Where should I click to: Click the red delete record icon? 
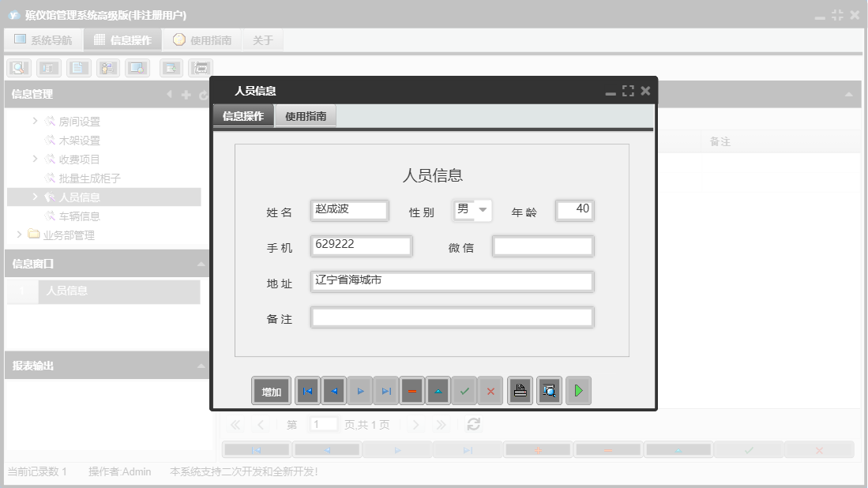coord(411,390)
